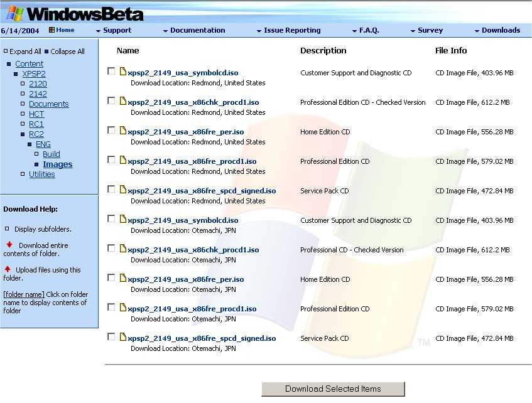Click file icon of Otemachi x86chk_procd1.iso

point(123,249)
